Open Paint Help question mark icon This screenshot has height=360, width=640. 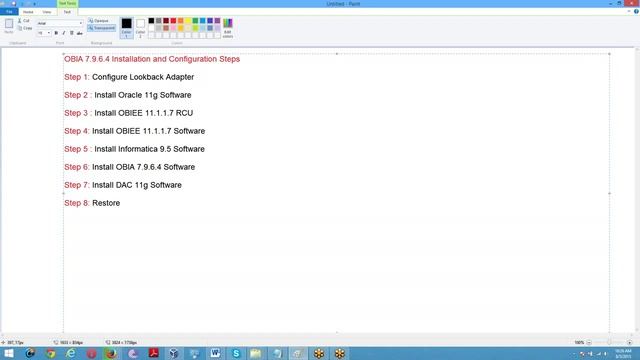point(636,11)
